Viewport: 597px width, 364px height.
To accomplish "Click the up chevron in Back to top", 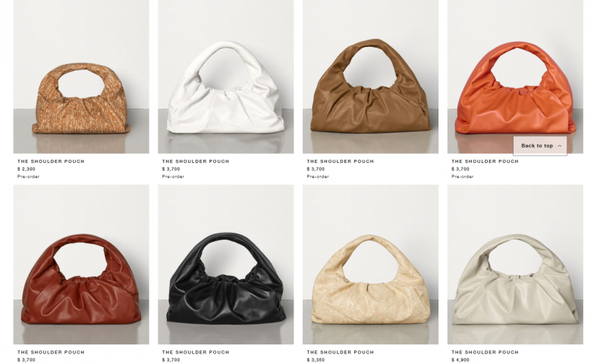I will (x=559, y=146).
